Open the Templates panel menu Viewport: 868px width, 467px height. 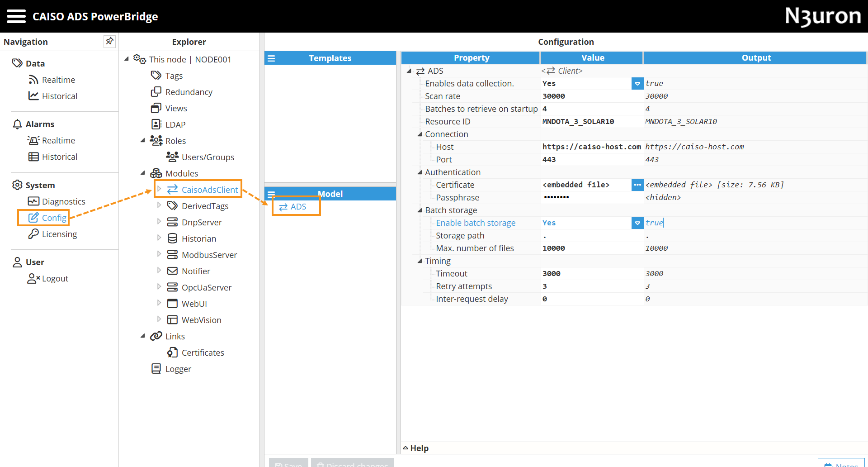click(271, 58)
